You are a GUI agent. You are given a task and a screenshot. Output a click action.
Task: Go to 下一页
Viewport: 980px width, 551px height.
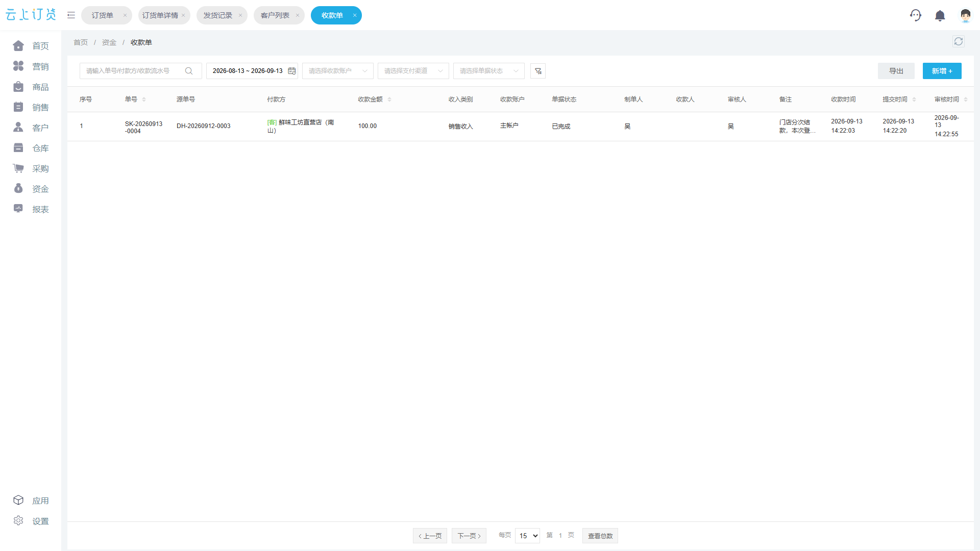tap(469, 536)
